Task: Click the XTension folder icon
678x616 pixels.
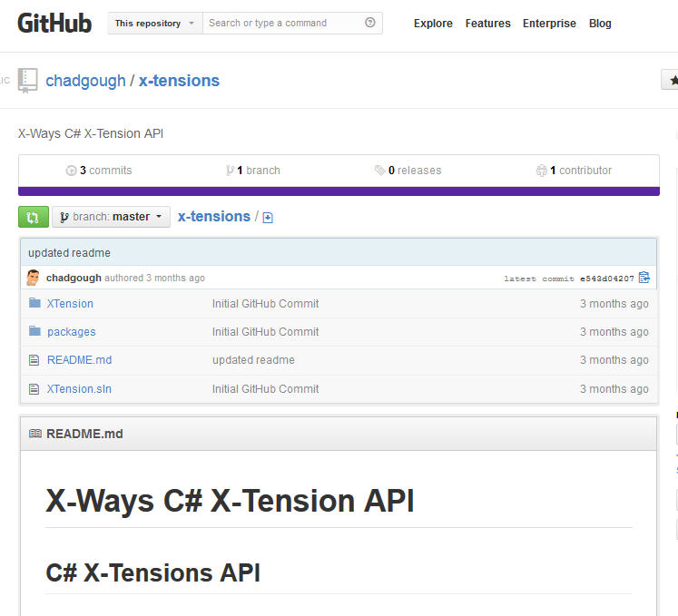Action: click(34, 304)
